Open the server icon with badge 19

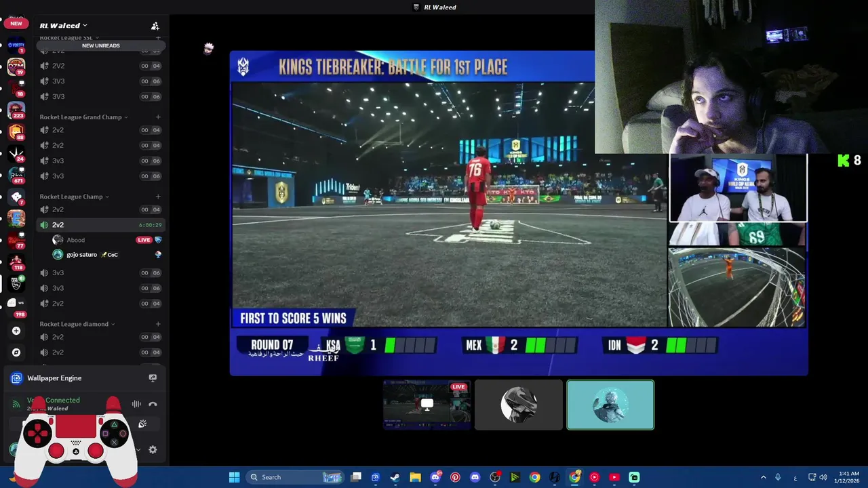pyautogui.click(x=16, y=66)
